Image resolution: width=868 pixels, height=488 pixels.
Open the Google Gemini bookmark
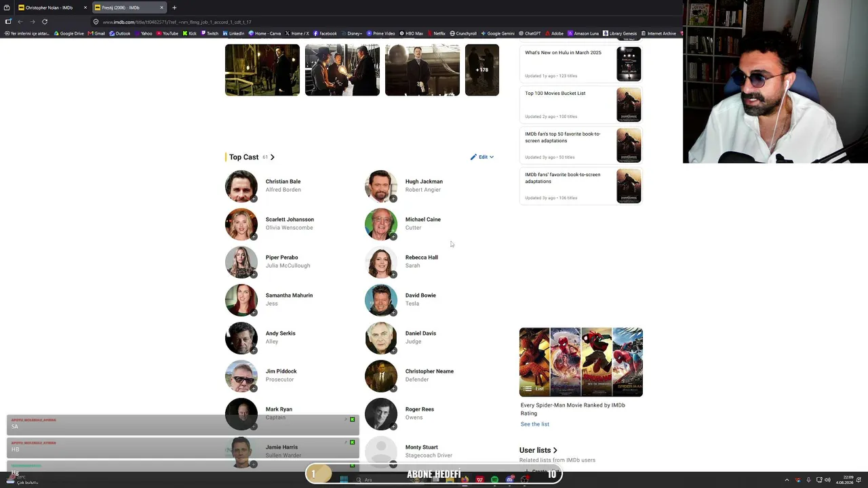tap(498, 33)
